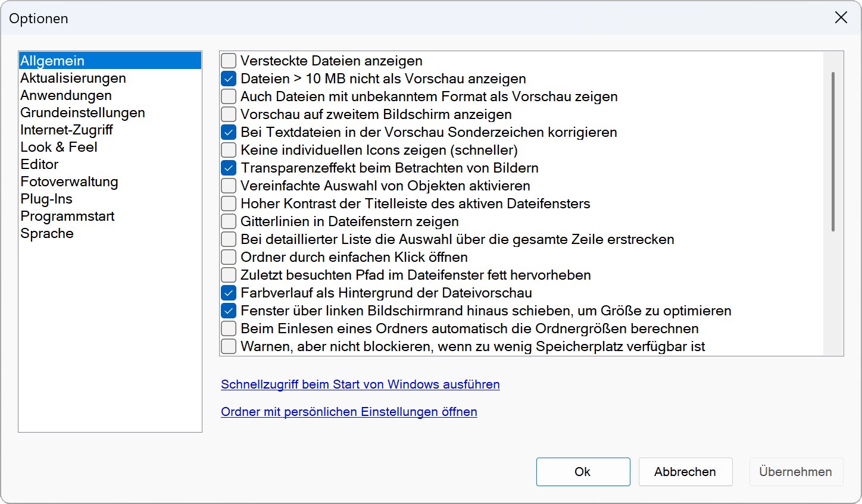Toggle 'Vorschau auf zweitem Bildschirm anzeigen'
The width and height of the screenshot is (862, 504).
pos(229,114)
